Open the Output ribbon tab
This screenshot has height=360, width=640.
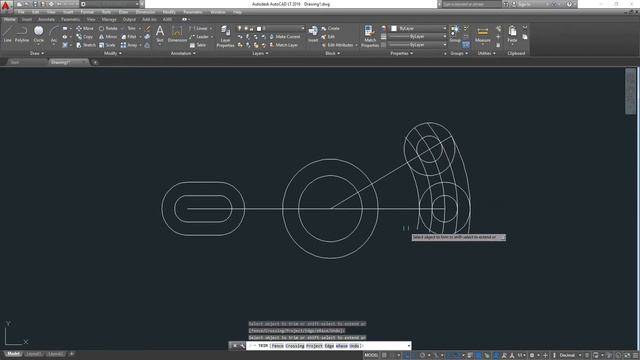click(x=129, y=19)
